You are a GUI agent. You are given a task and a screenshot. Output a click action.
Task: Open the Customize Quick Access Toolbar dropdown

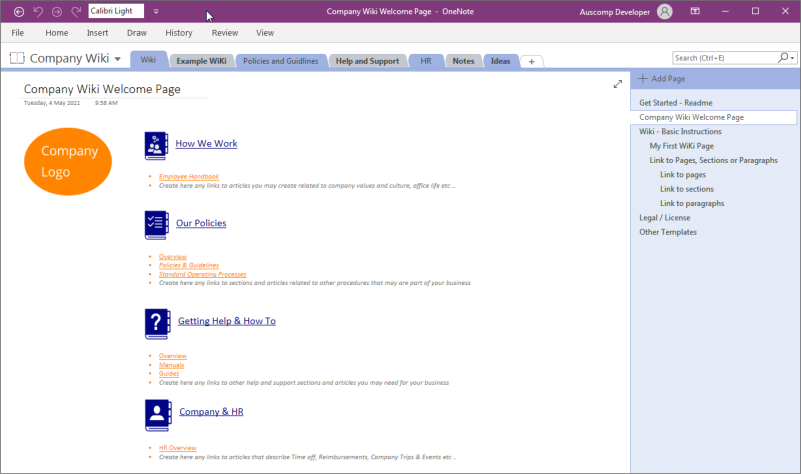(156, 12)
